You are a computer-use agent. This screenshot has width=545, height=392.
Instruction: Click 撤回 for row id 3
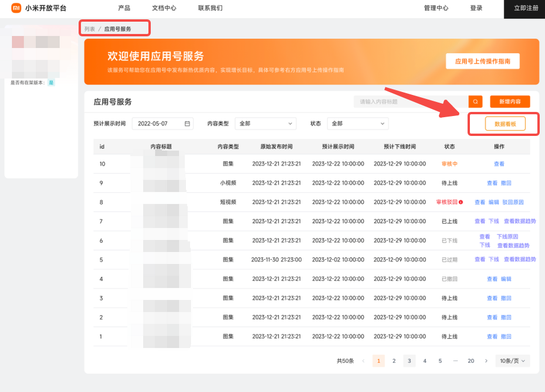point(506,298)
